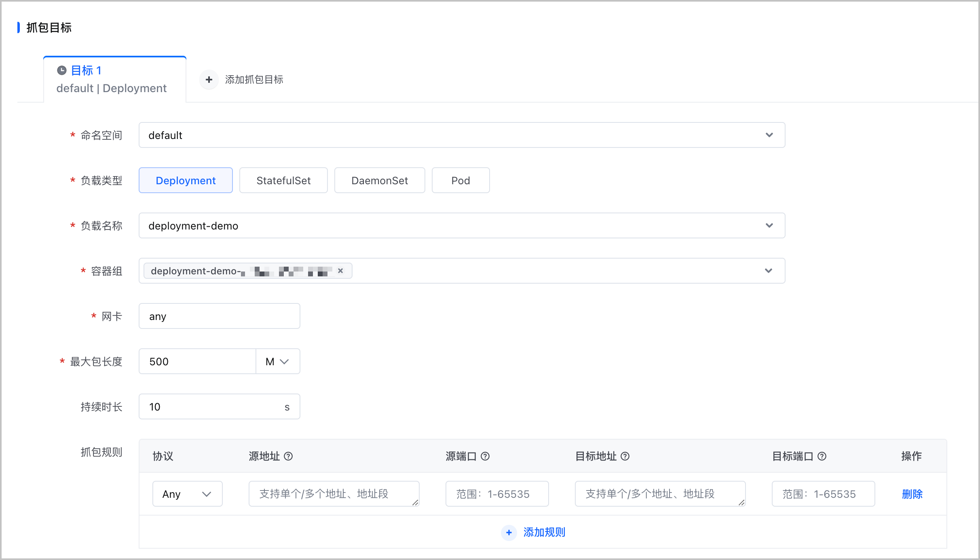The height and width of the screenshot is (560, 980).
Task: Open the unit M dropdown for 最大包长度
Action: (x=278, y=361)
